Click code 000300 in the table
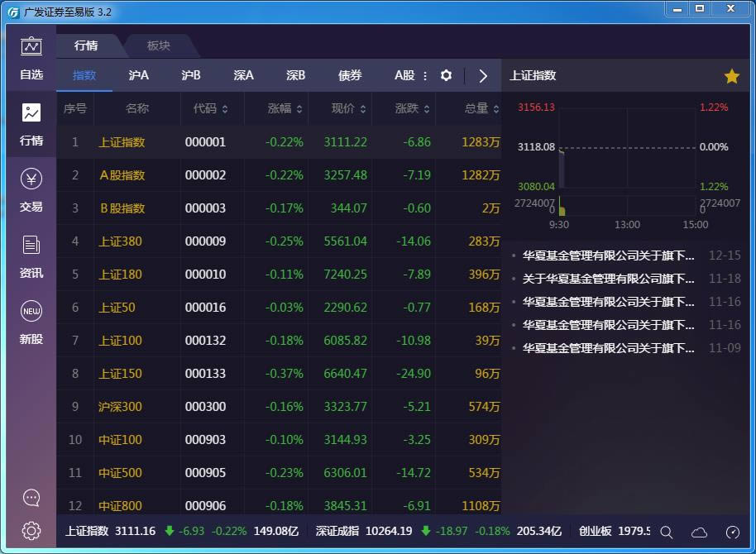 205,407
